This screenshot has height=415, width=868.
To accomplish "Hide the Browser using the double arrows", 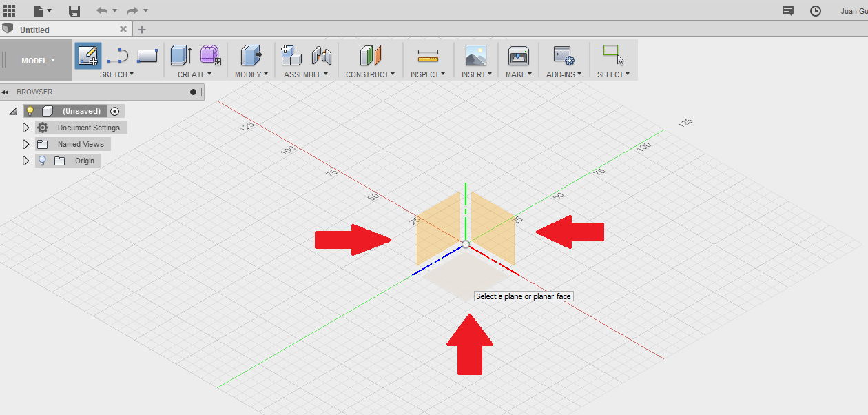I will [x=5, y=92].
